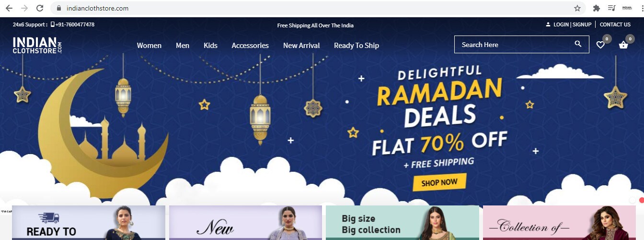Open the CONTACT US link
Image resolution: width=644 pixels, height=240 pixels.
615,24
